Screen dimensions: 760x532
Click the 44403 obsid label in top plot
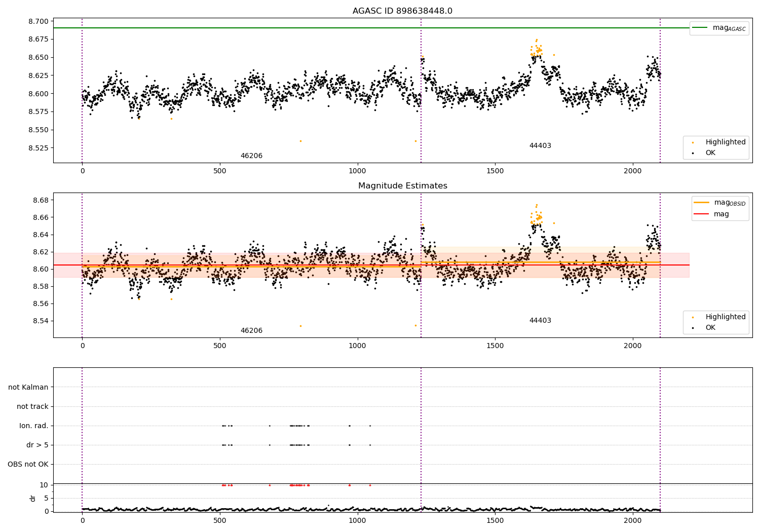click(540, 146)
